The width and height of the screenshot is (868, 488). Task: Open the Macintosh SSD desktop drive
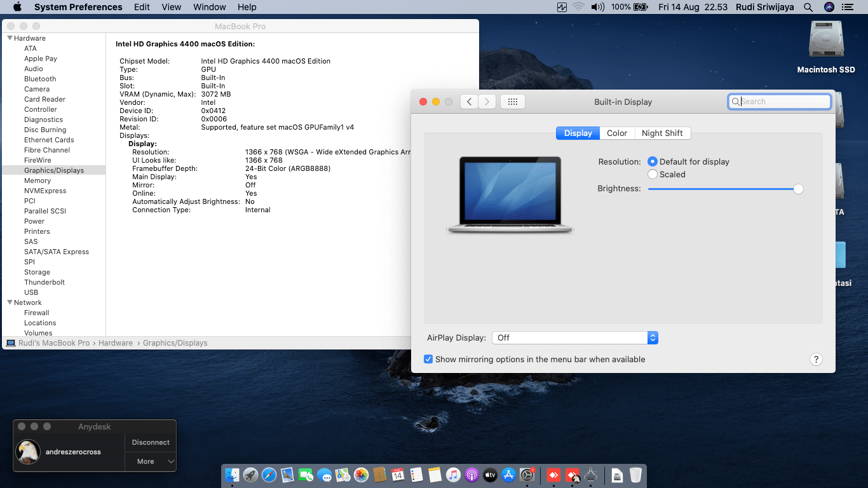[x=826, y=46]
